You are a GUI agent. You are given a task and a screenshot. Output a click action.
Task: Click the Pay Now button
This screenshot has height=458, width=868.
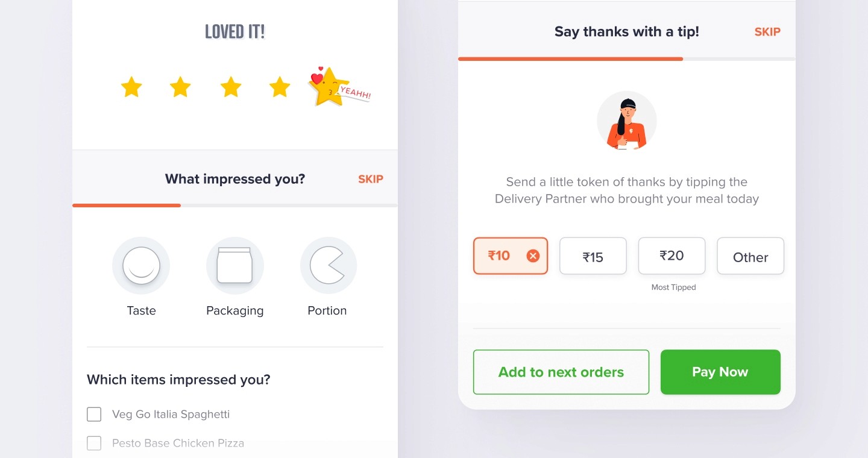[x=720, y=372]
